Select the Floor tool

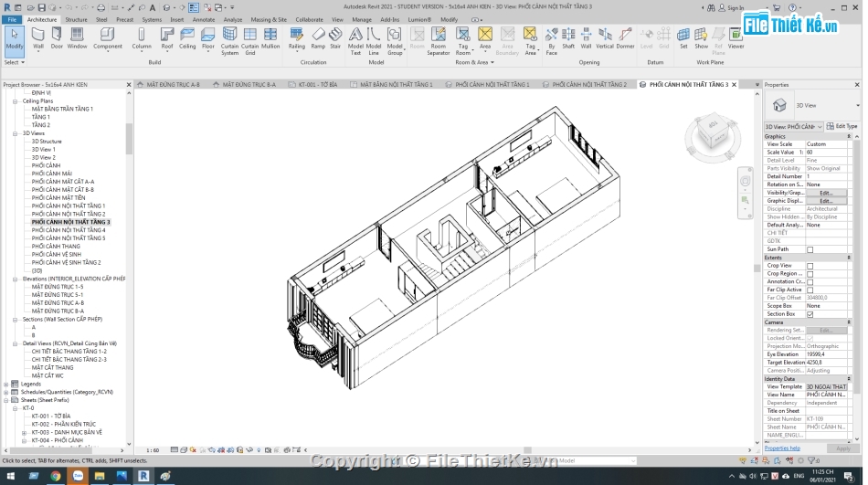[x=208, y=38]
